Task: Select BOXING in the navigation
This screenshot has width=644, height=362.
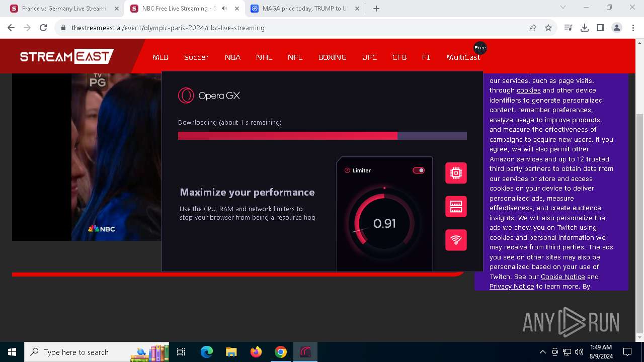Action: 333,57
